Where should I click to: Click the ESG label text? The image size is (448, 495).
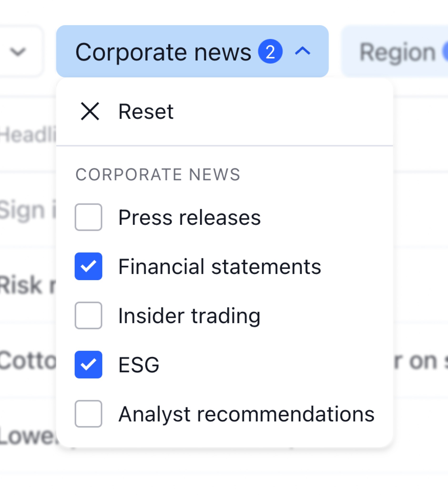(x=139, y=365)
